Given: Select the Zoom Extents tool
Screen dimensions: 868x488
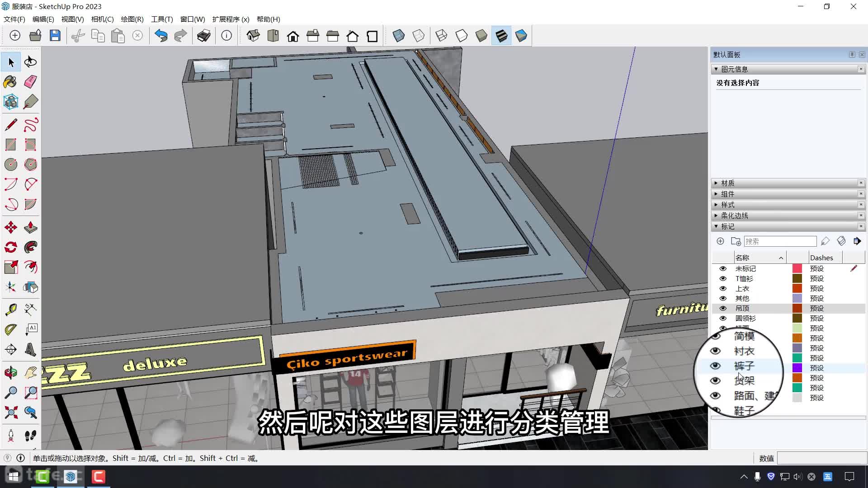Looking at the screenshot, I should [x=11, y=413].
